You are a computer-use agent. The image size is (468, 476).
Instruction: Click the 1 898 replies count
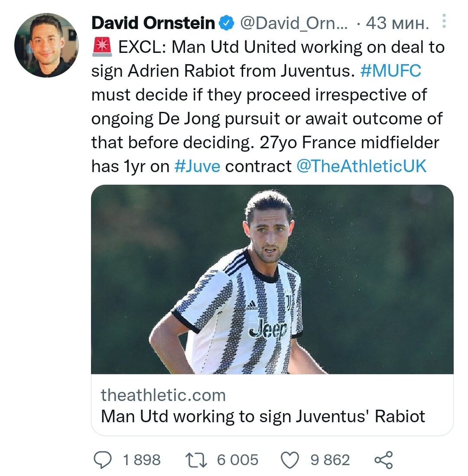click(142, 460)
